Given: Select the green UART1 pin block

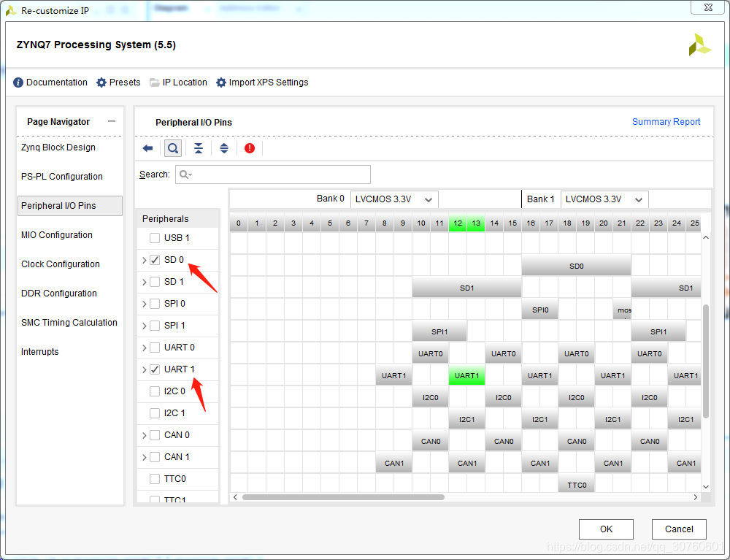Looking at the screenshot, I should 466,376.
